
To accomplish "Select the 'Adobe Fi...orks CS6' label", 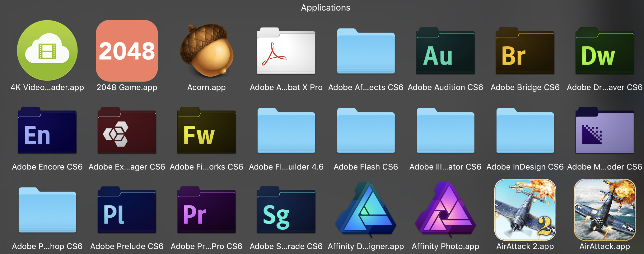I will [207, 167].
